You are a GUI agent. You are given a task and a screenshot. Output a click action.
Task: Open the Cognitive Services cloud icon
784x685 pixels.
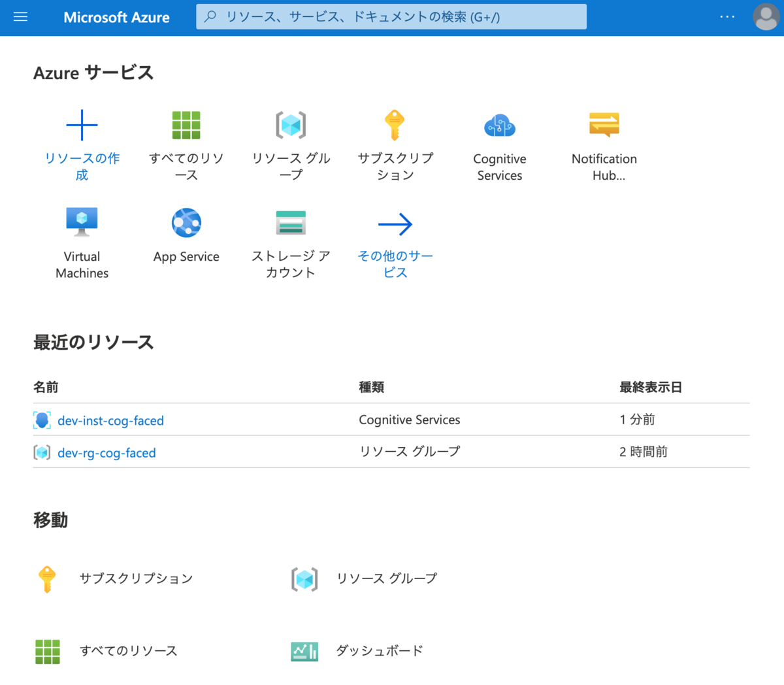[500, 125]
